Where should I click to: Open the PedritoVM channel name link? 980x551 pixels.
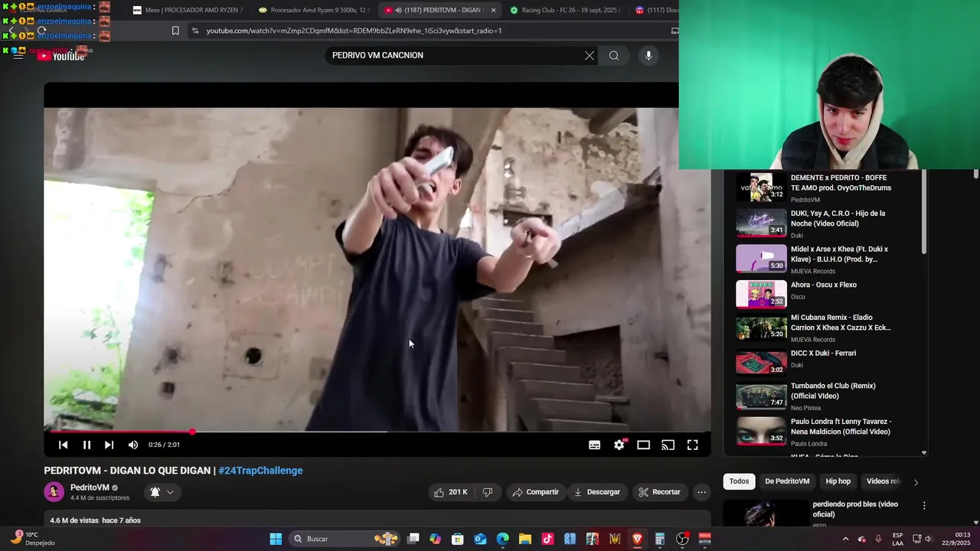coord(90,487)
